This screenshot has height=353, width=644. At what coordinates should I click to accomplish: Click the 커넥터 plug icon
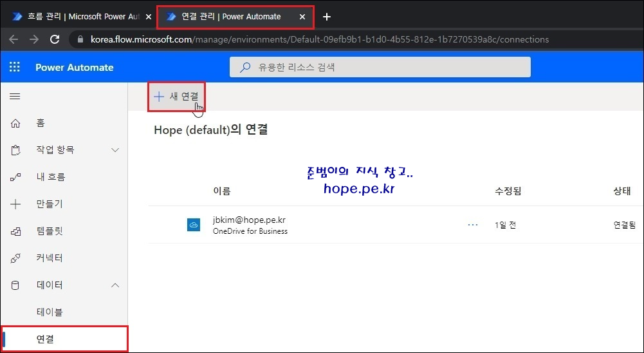[x=15, y=258]
